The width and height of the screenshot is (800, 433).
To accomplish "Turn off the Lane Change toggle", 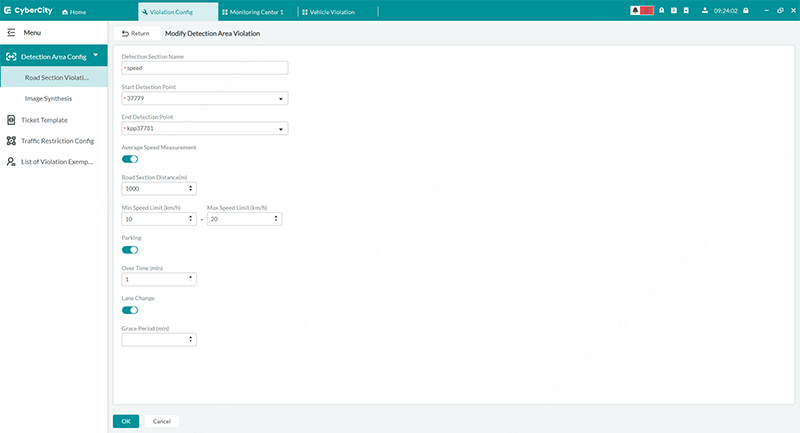I will point(130,310).
